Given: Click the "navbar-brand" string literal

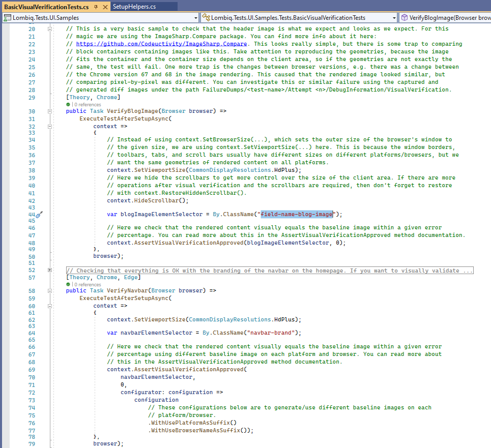Looking at the screenshot, I should click(x=271, y=333).
